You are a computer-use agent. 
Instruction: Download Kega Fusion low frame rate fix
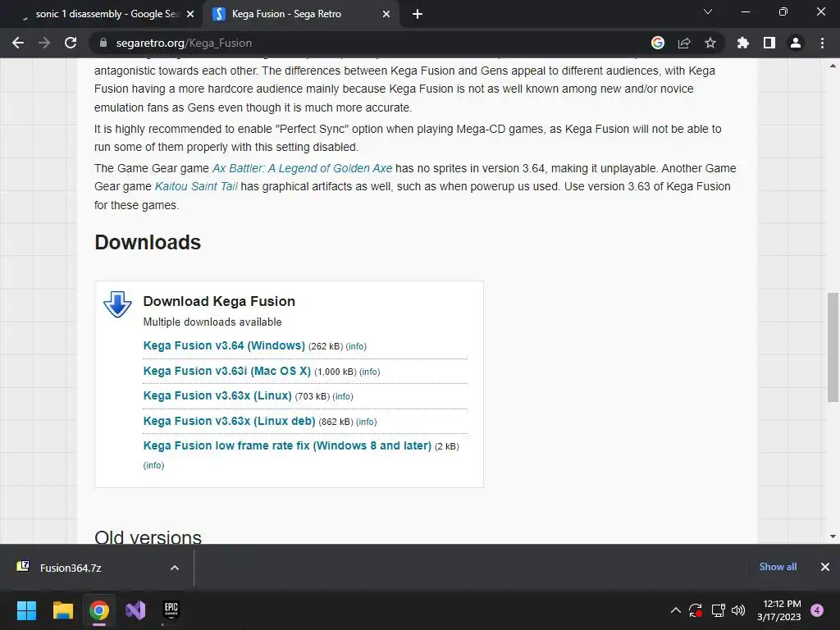pos(287,445)
